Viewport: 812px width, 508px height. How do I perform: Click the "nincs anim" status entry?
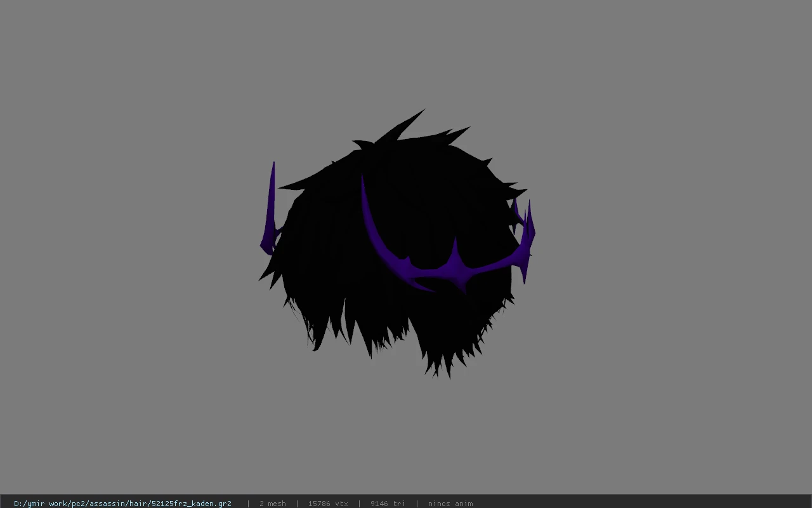point(450,504)
